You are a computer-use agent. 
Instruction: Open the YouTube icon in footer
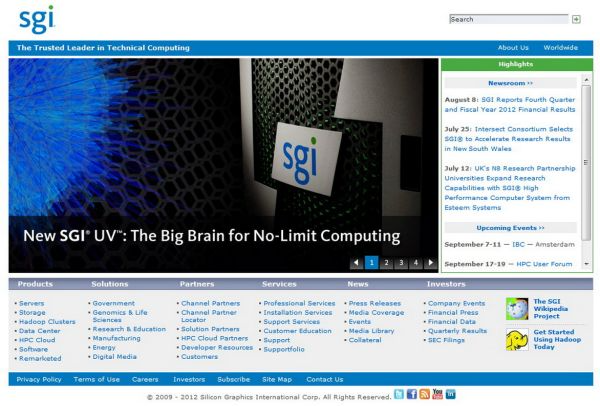pyautogui.click(x=437, y=394)
